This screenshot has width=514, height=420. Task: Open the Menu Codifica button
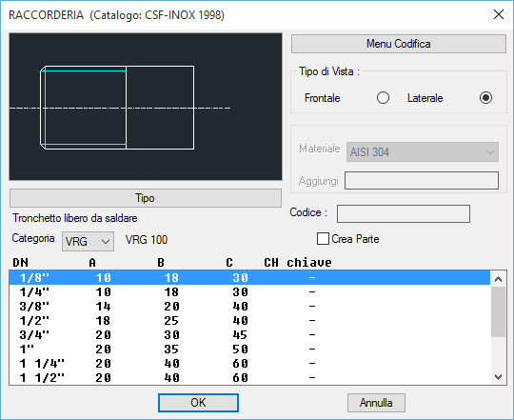click(398, 44)
